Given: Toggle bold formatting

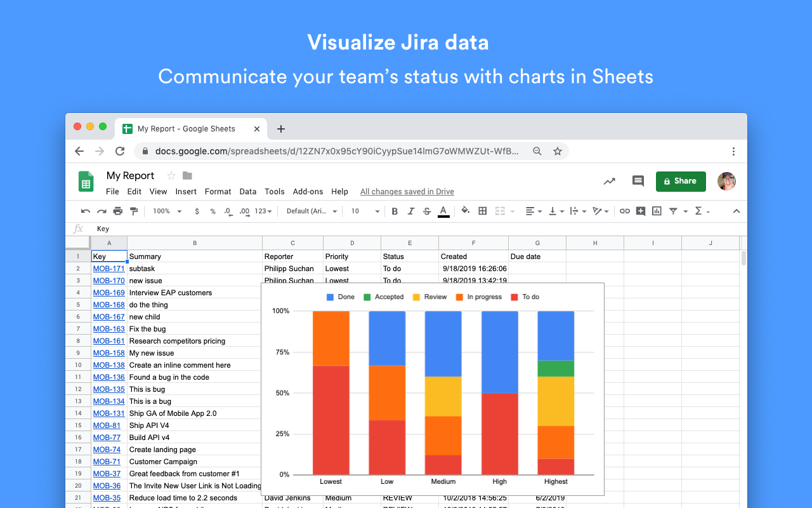Looking at the screenshot, I should click(395, 211).
